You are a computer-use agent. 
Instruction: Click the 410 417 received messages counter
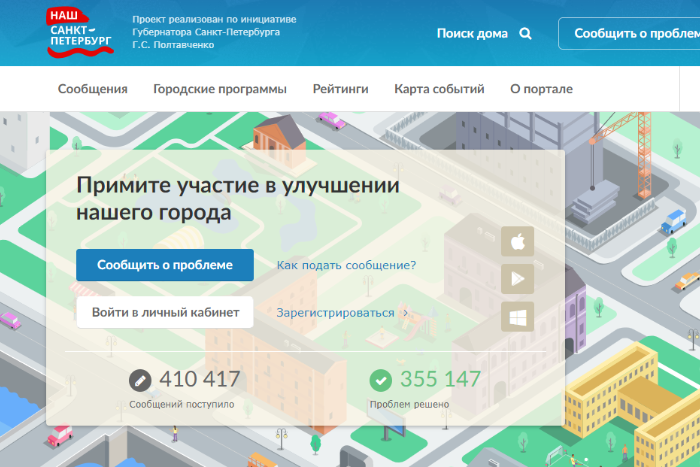pyautogui.click(x=199, y=380)
